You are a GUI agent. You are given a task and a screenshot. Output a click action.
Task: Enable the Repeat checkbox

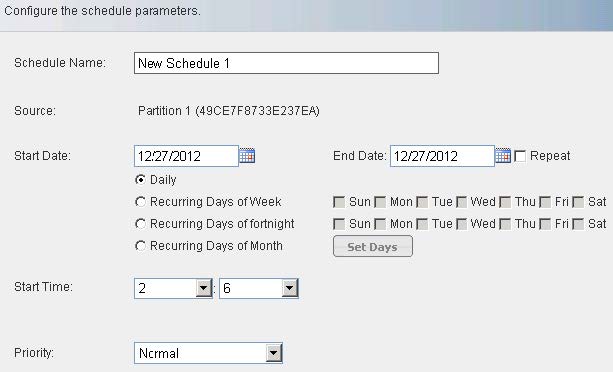pyautogui.click(x=520, y=156)
